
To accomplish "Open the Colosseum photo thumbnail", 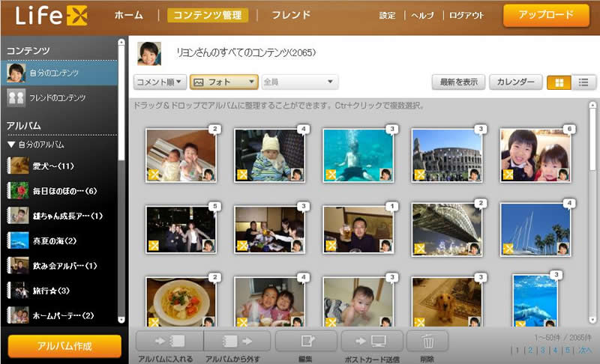I will click(445, 155).
